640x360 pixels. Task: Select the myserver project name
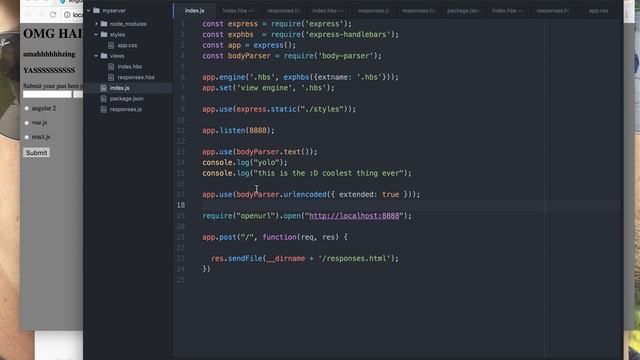tap(114, 11)
